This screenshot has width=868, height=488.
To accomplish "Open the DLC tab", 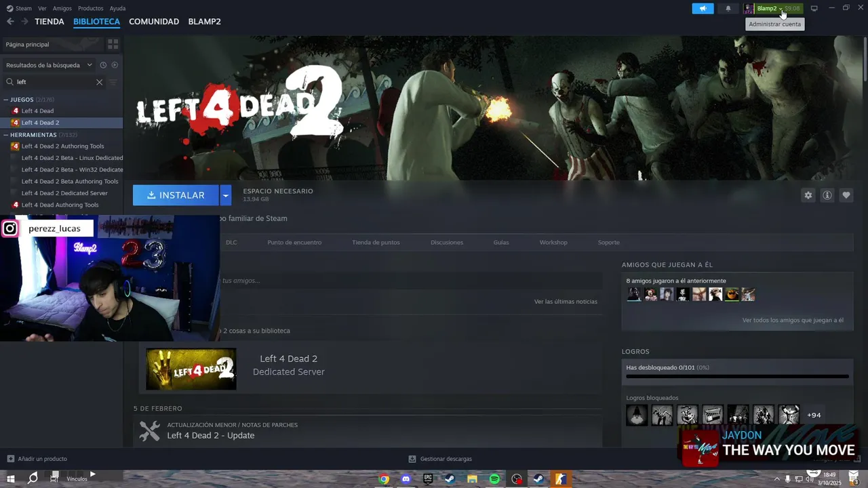I will click(x=231, y=242).
